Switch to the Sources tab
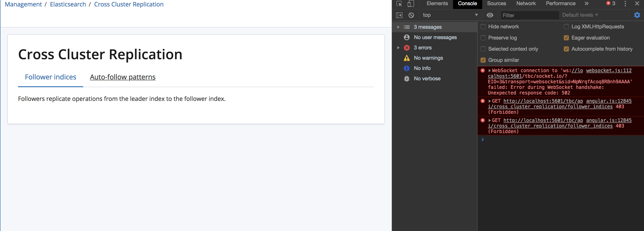644x231 pixels. [x=496, y=3]
